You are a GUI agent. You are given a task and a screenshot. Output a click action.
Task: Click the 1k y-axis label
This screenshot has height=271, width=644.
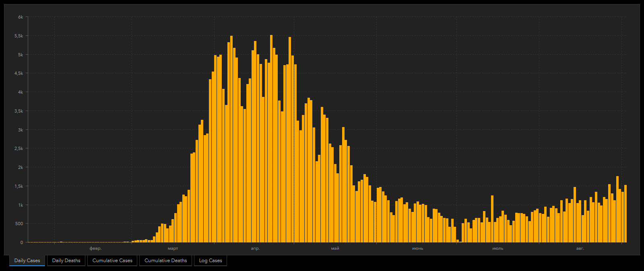click(21, 205)
